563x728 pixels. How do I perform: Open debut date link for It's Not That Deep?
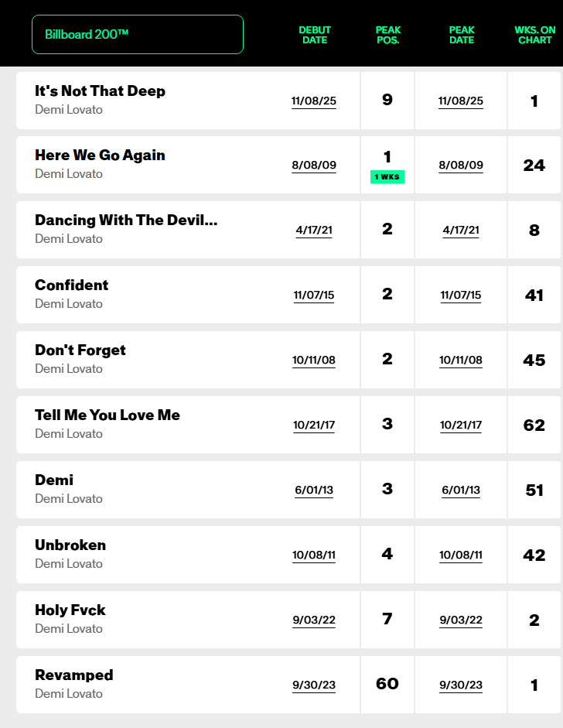[x=314, y=101]
